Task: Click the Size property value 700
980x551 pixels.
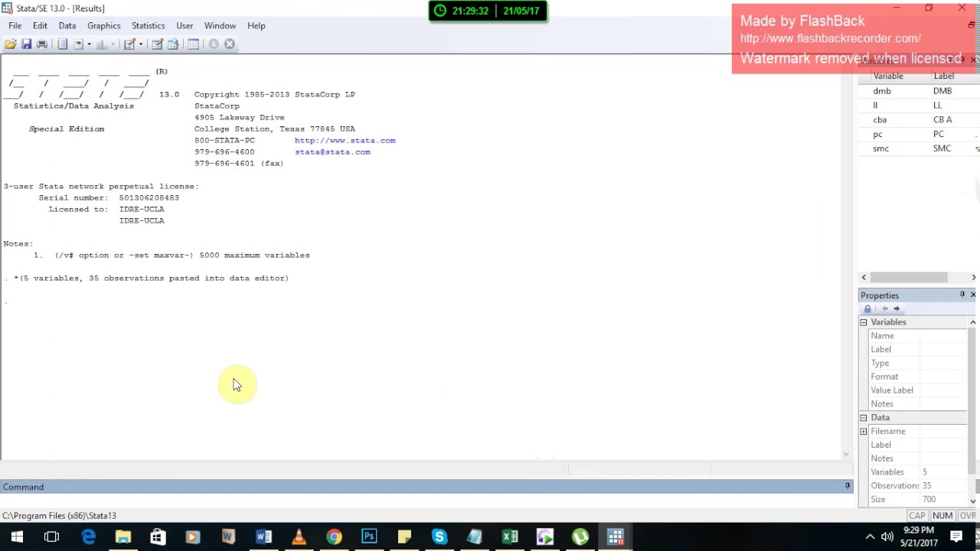Action: pyautogui.click(x=929, y=499)
